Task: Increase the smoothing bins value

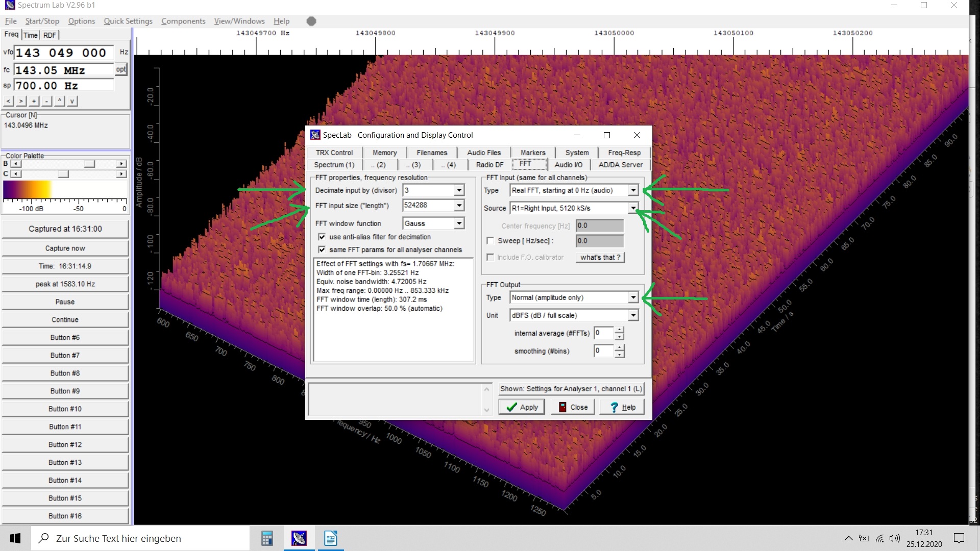Action: pyautogui.click(x=619, y=348)
